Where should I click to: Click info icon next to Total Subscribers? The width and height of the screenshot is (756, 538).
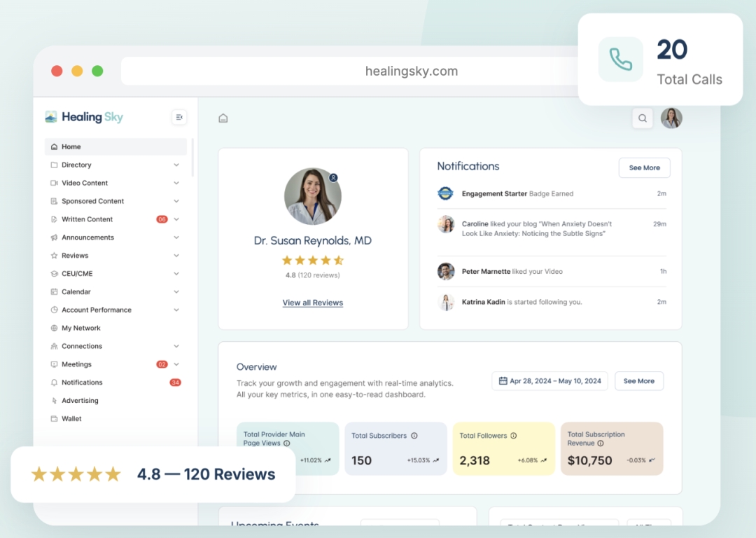point(414,436)
